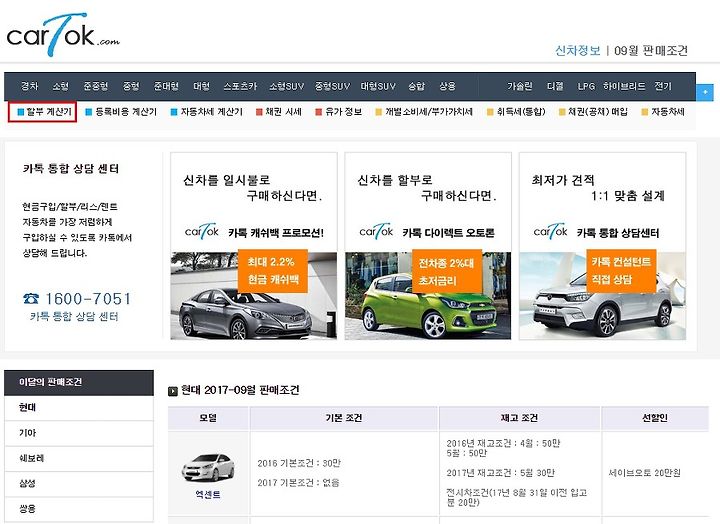Open 등록비용 계산기 link
Image resolution: width=720 pixels, height=524 pixels.
122,112
